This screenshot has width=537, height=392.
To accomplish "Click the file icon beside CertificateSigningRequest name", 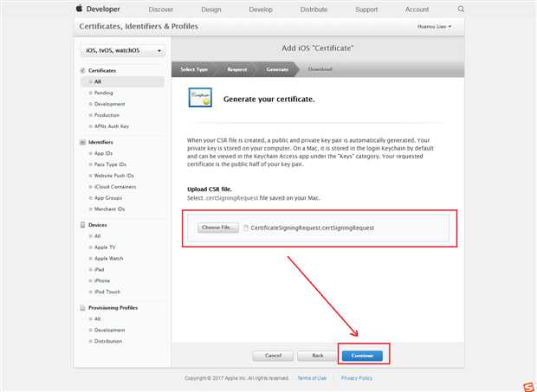I will (x=246, y=228).
